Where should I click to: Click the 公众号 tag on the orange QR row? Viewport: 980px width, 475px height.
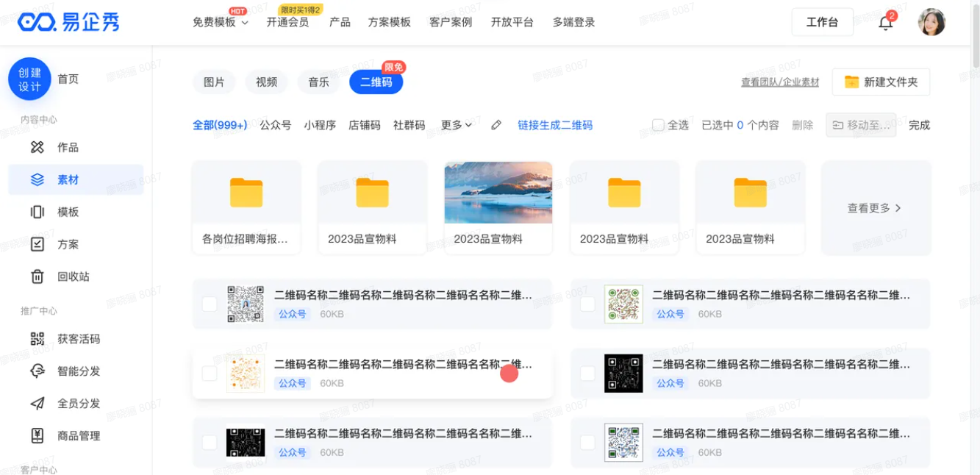(x=293, y=383)
